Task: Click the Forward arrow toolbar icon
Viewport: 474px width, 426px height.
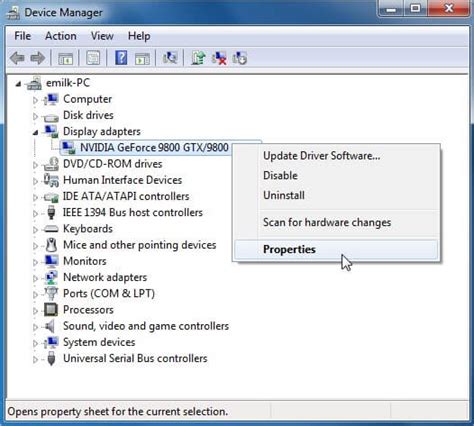Action: click(x=38, y=58)
